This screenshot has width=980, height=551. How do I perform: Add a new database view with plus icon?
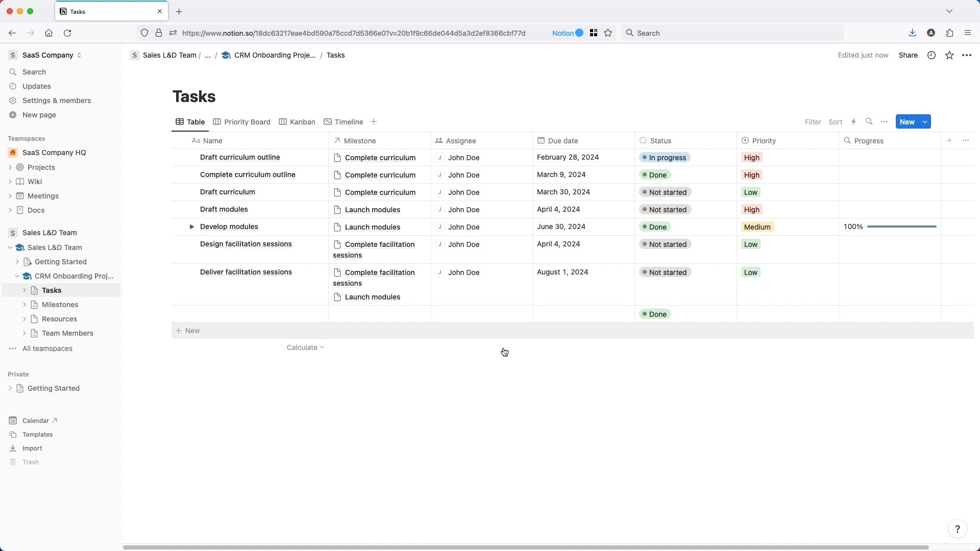(x=374, y=122)
